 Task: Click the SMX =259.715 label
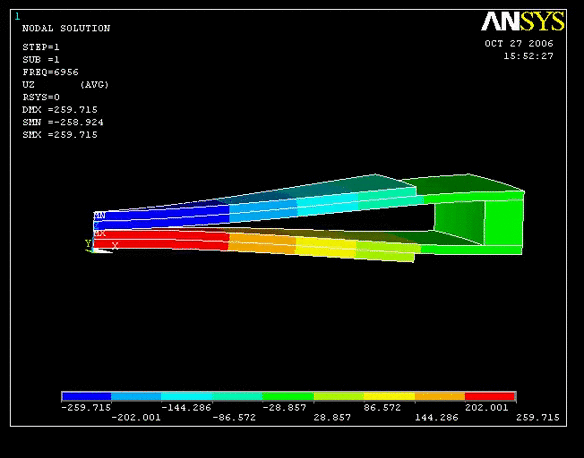click(x=60, y=134)
